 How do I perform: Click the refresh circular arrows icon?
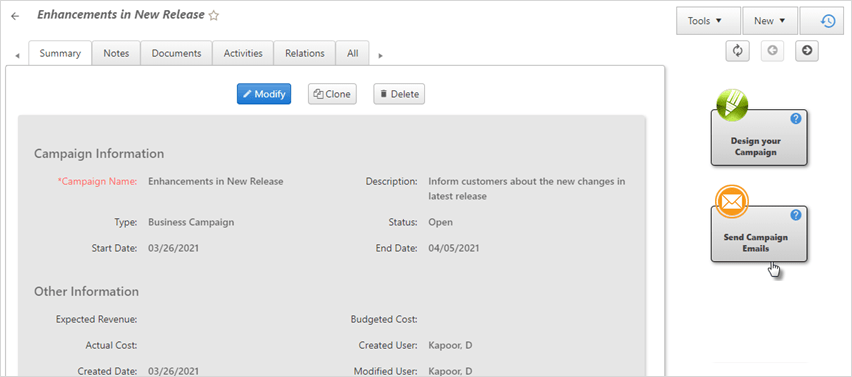[737, 51]
